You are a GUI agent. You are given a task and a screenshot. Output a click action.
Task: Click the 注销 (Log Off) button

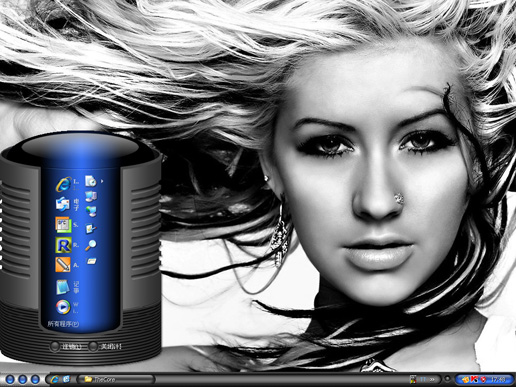coord(66,347)
